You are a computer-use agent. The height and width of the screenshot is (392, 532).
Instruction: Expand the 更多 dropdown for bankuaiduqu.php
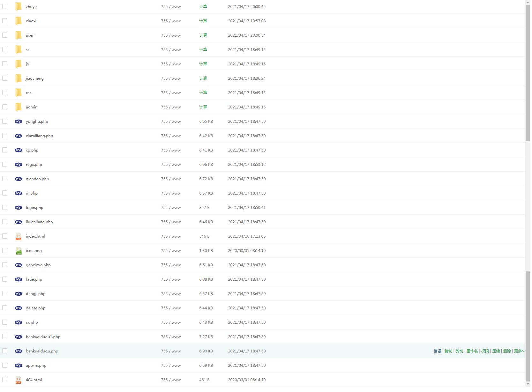click(x=519, y=351)
